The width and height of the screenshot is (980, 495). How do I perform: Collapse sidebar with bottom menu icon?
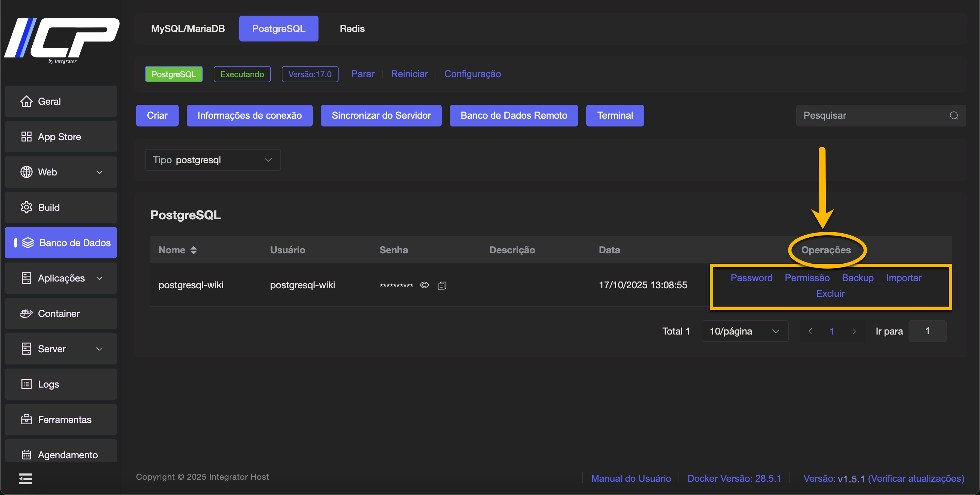[26, 478]
